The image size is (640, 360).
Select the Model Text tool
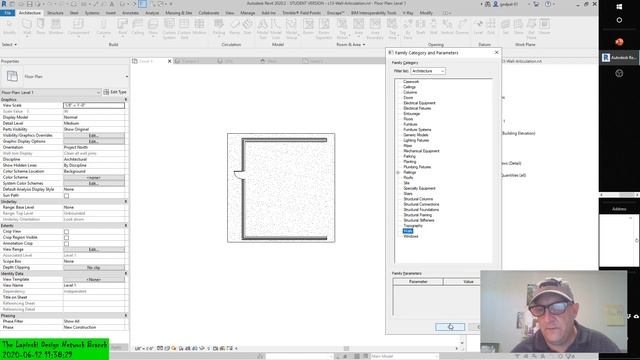point(262,29)
